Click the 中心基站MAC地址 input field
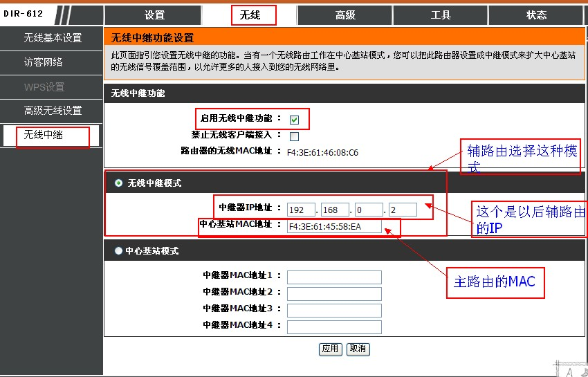588x377 pixels. pyautogui.click(x=334, y=227)
